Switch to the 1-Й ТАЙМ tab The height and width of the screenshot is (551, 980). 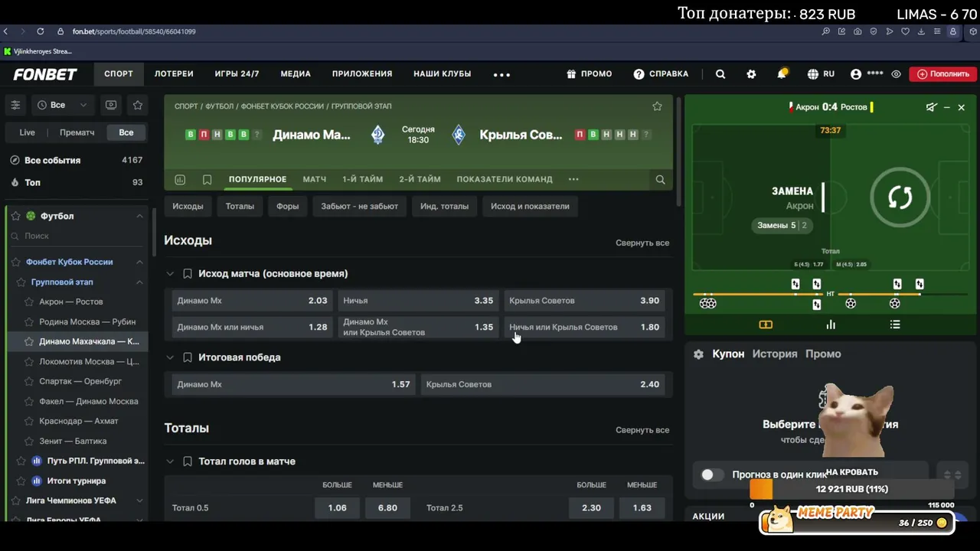pos(362,179)
